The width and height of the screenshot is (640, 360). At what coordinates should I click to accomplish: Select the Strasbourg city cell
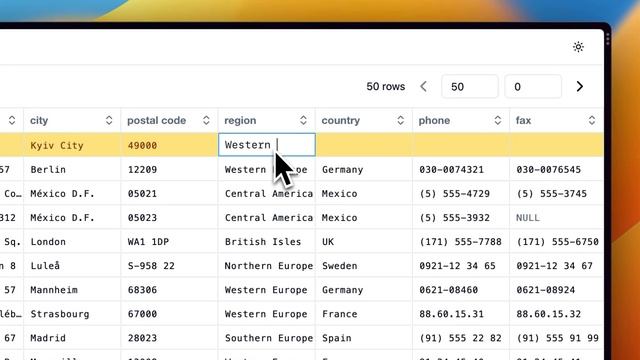tap(72, 314)
